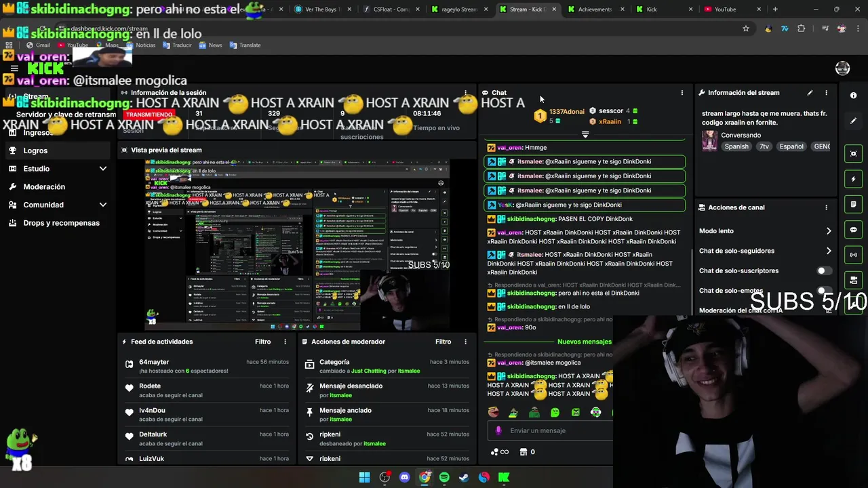
Task: Click the microphone icon in message box
Action: (498, 430)
